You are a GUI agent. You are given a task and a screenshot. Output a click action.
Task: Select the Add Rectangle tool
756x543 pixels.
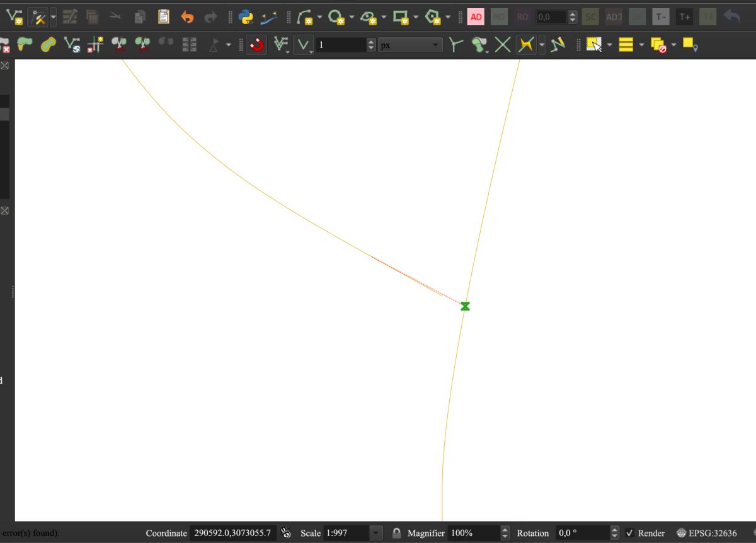(x=401, y=17)
